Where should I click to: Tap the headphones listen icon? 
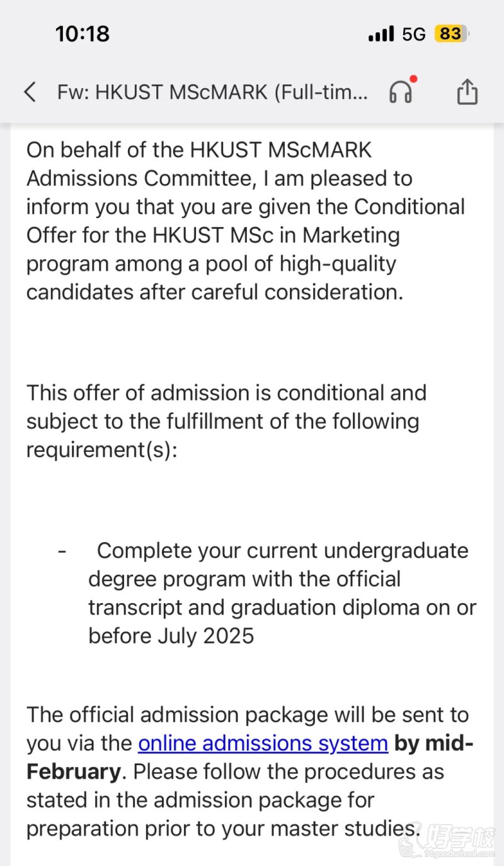(401, 92)
